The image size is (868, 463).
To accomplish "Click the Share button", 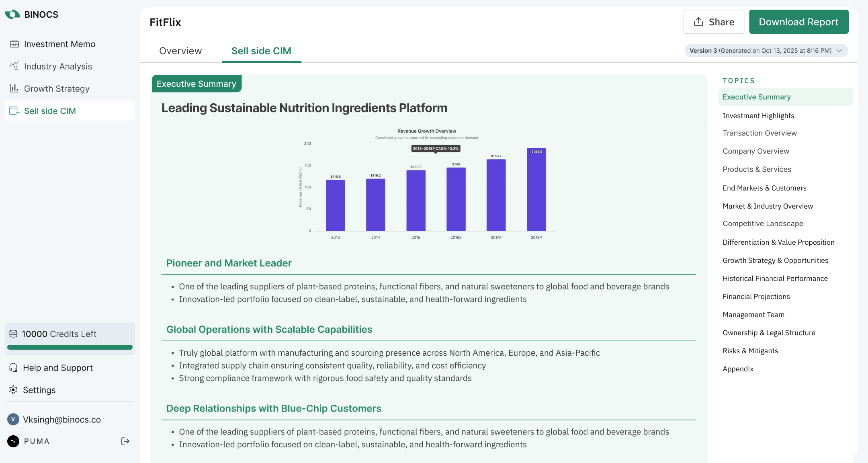I will pyautogui.click(x=714, y=22).
